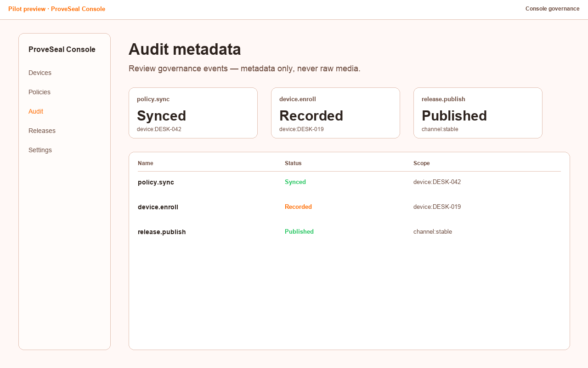Image resolution: width=588 pixels, height=368 pixels.
Task: Click the ProveSeal Console sidebar title
Action: click(x=62, y=49)
